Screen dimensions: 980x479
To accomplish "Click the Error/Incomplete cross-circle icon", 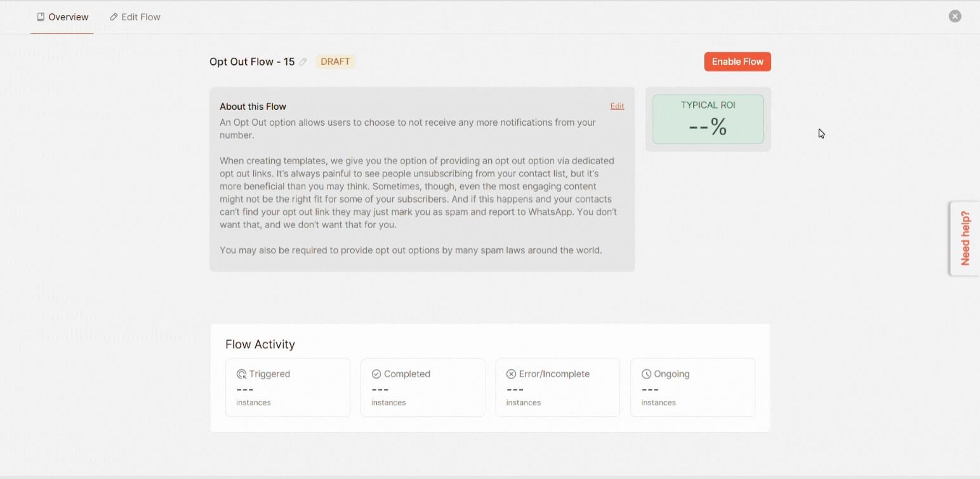I will 511,374.
